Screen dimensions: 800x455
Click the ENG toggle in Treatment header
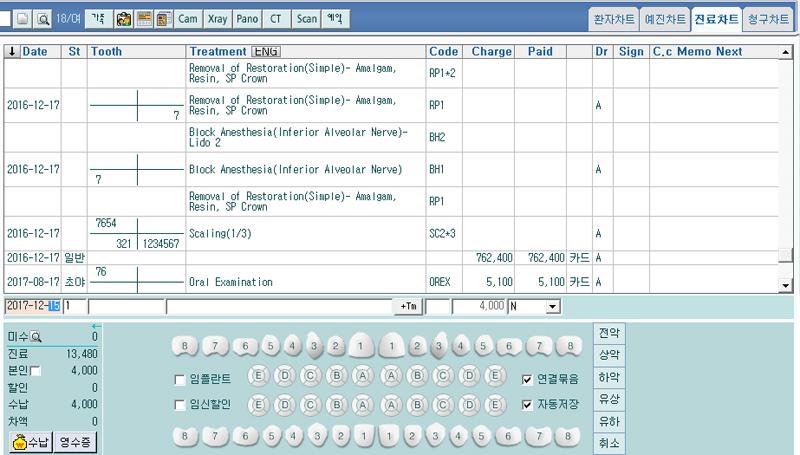pos(266,52)
